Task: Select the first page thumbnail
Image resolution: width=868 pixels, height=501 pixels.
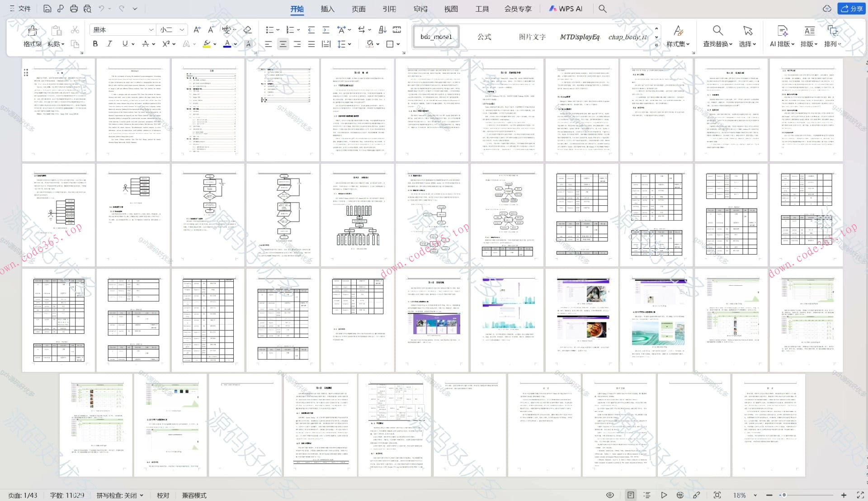Action: pyautogui.click(x=59, y=110)
